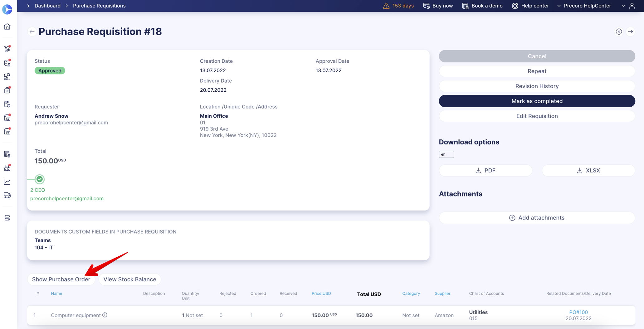Select the budgets calculator icon

pos(7,154)
